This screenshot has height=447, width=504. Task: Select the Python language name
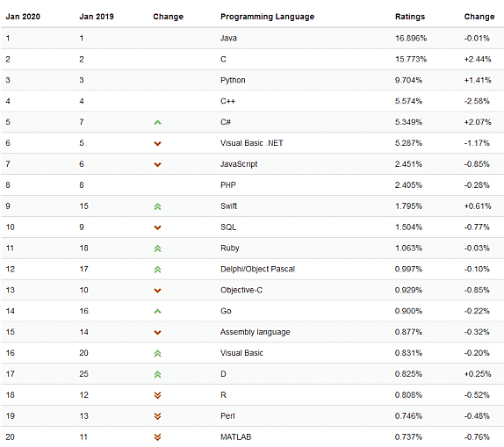click(233, 80)
